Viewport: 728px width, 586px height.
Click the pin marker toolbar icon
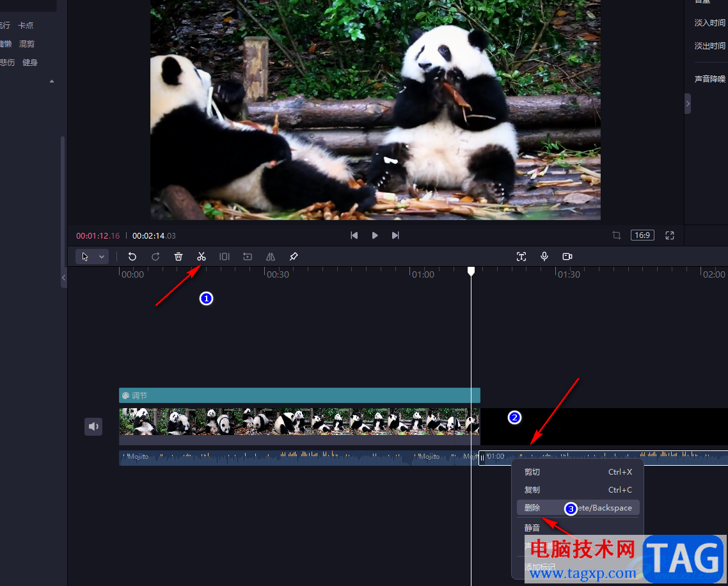click(x=294, y=257)
